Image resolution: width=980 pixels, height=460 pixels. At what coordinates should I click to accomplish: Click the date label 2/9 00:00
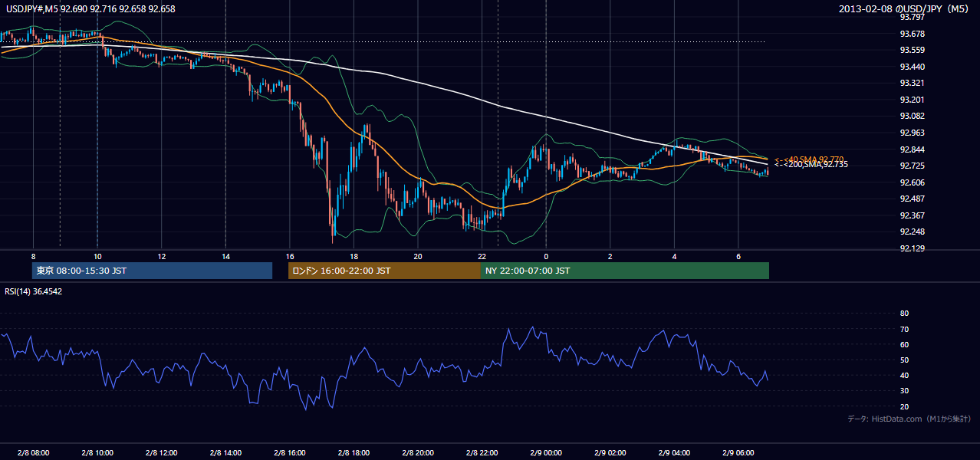click(546, 453)
